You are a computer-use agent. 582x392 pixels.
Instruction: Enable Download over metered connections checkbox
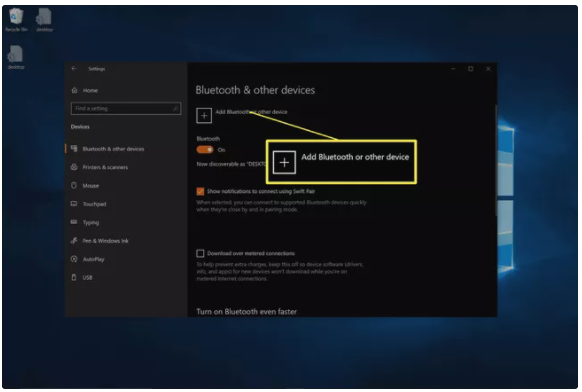click(x=200, y=254)
